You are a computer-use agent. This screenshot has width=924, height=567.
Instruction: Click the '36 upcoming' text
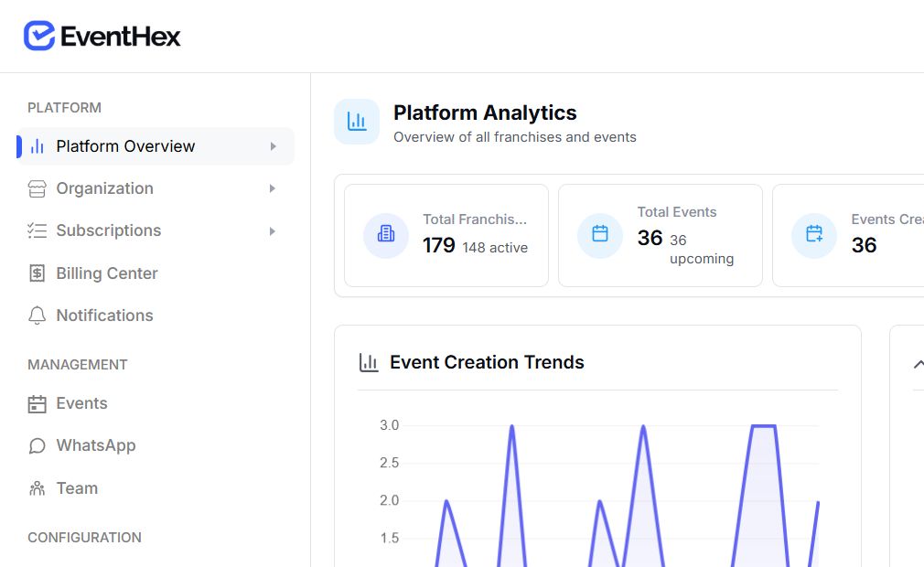[702, 249]
